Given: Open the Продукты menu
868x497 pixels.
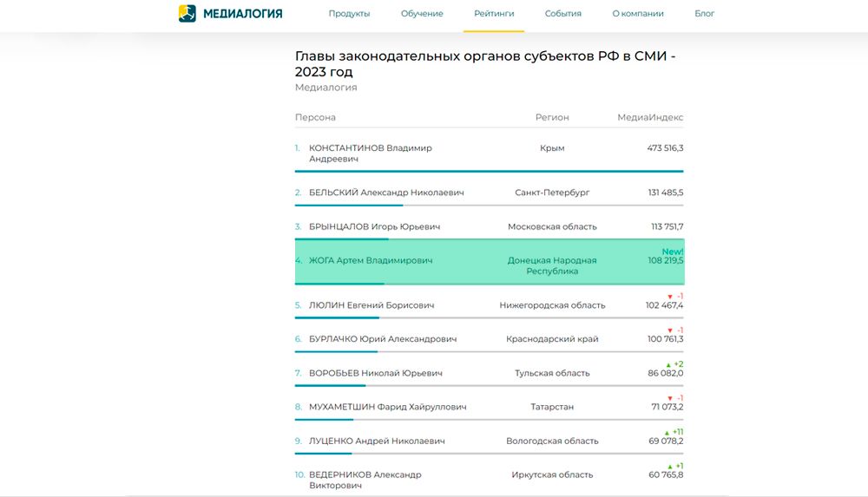Looking at the screenshot, I should tap(349, 14).
